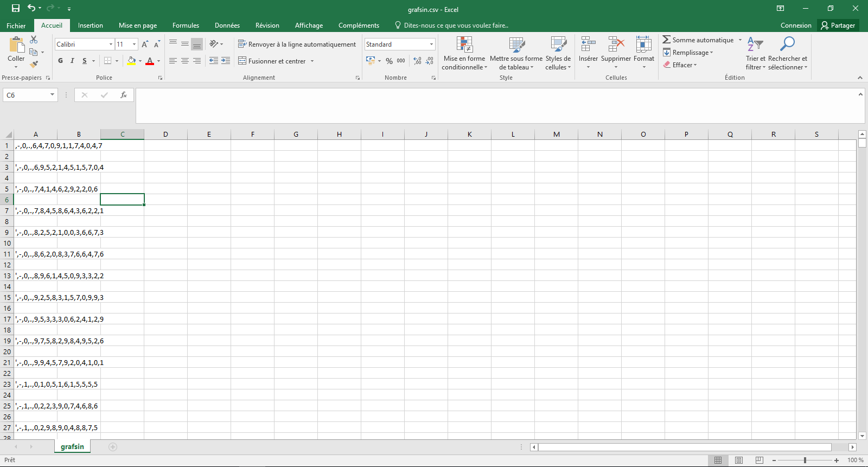Toggle Italic formatting (I)

pyautogui.click(x=72, y=61)
